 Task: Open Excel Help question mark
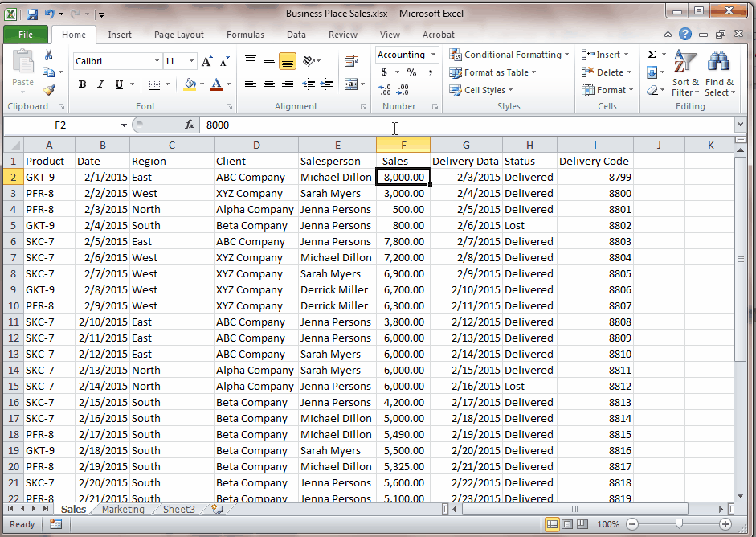[x=684, y=35]
